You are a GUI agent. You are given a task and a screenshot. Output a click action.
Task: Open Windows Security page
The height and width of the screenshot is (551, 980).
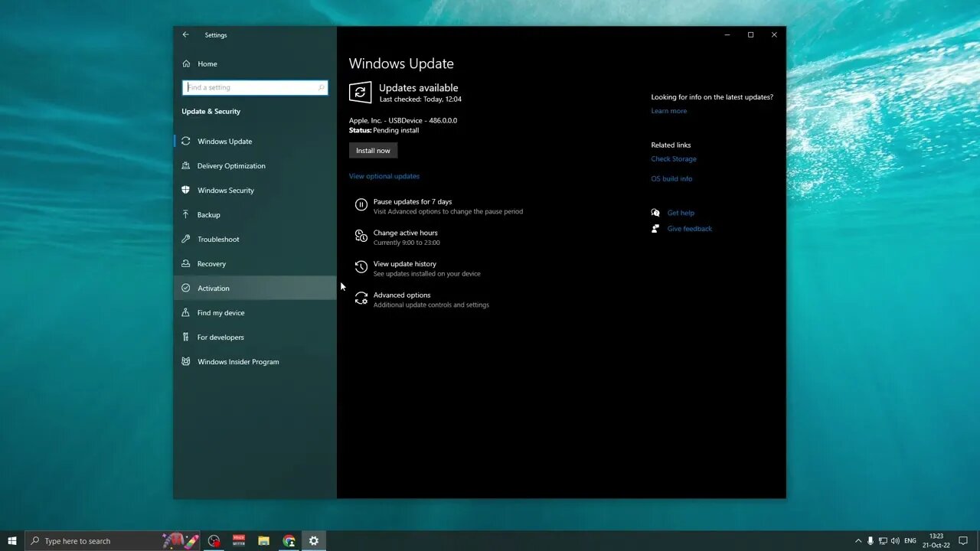click(x=255, y=190)
